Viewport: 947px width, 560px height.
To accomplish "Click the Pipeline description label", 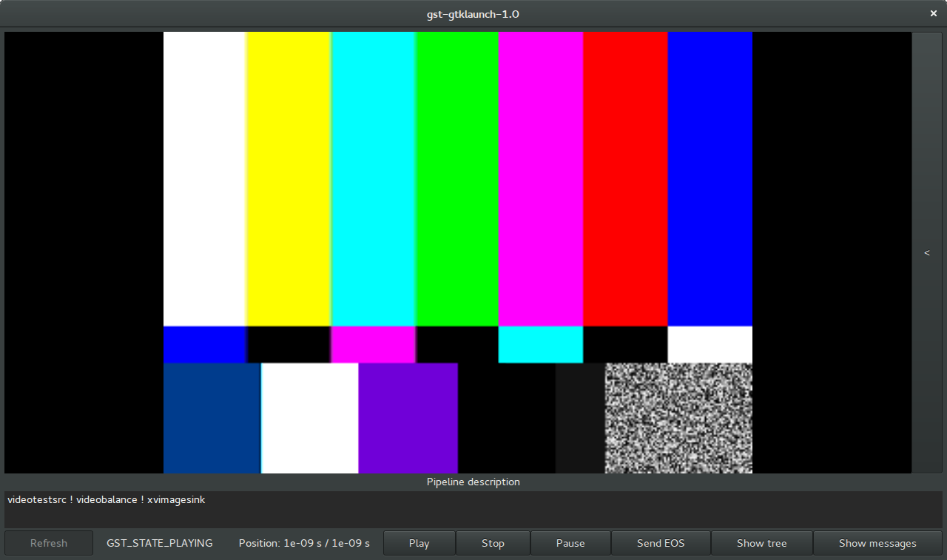I will tap(473, 482).
